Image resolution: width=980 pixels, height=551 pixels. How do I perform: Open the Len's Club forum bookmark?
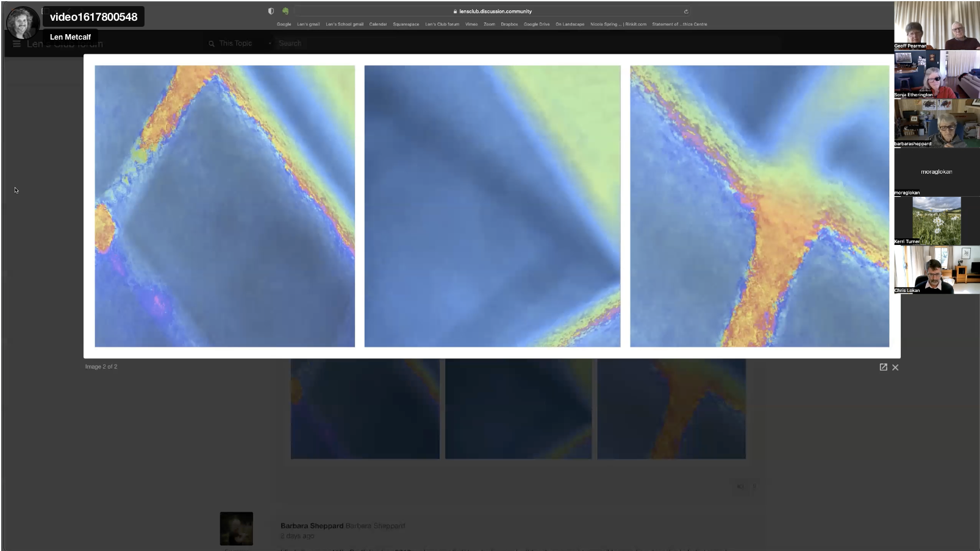[442, 24]
